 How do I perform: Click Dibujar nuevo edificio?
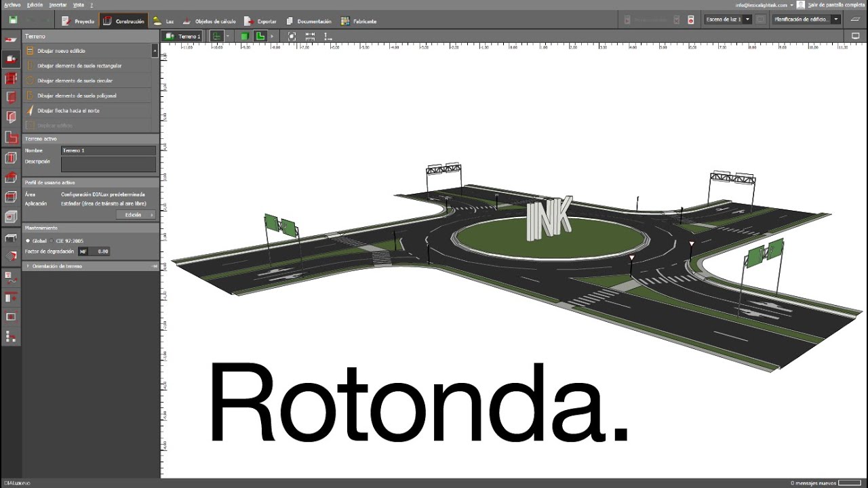coord(88,51)
